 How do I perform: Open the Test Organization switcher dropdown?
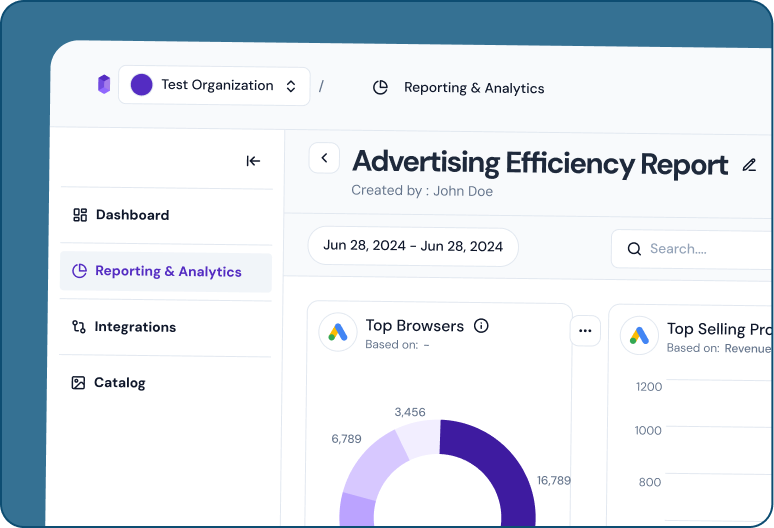coord(214,86)
